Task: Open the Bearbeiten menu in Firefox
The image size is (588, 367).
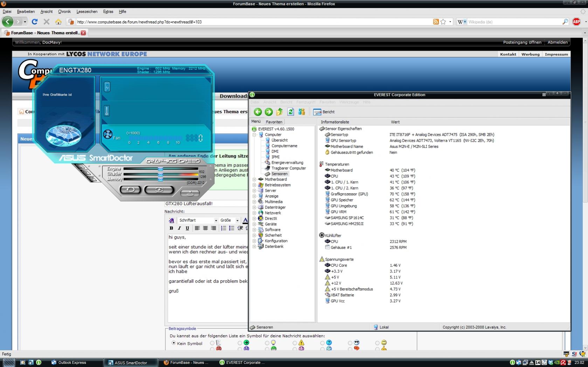Action: [26, 12]
